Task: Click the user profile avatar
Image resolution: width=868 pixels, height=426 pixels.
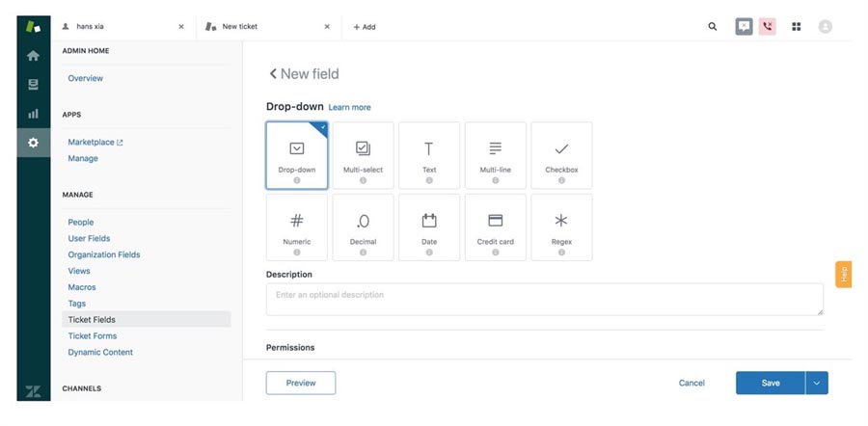Action: (826, 27)
